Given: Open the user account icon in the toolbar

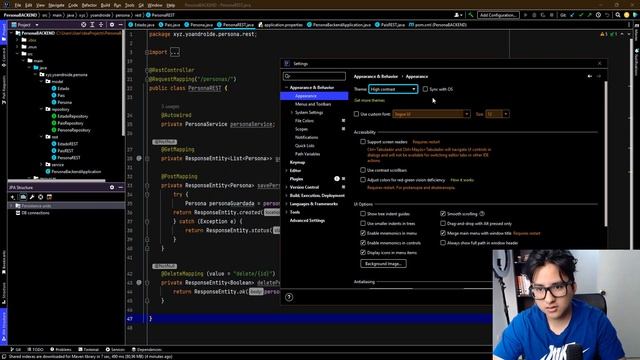Looking at the screenshot, I should (x=458, y=15).
